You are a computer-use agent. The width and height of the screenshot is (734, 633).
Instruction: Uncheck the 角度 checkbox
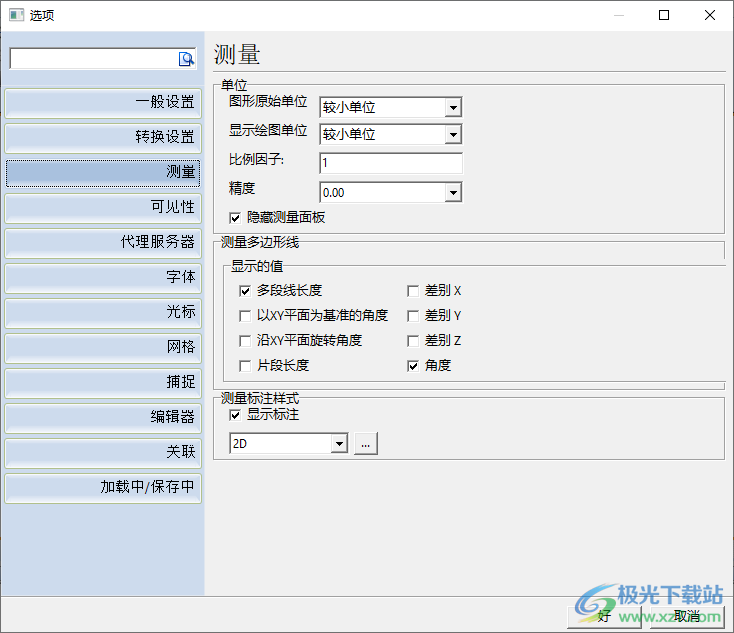[x=413, y=366]
